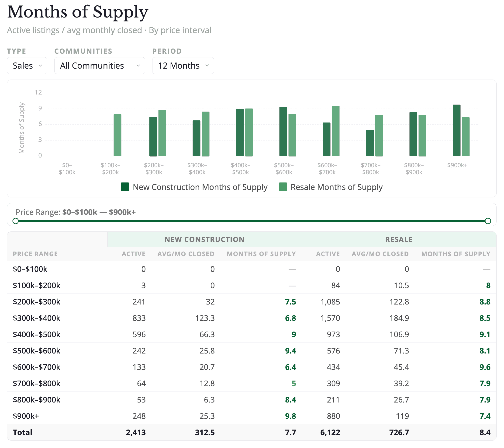504x448 pixels.
Task: Expand the All Communities dropdown
Action: (x=99, y=66)
